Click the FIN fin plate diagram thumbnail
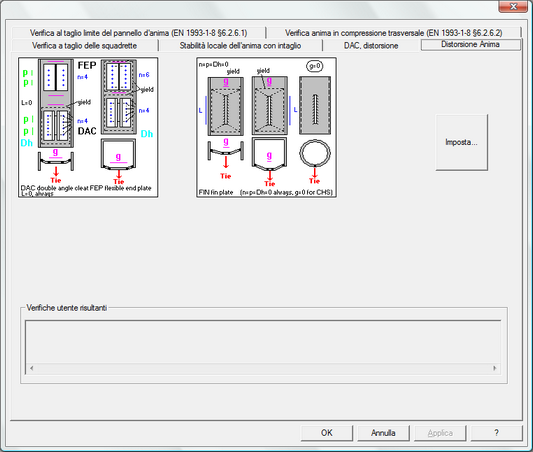Image resolution: width=533 pixels, height=452 pixels. pos(266,127)
